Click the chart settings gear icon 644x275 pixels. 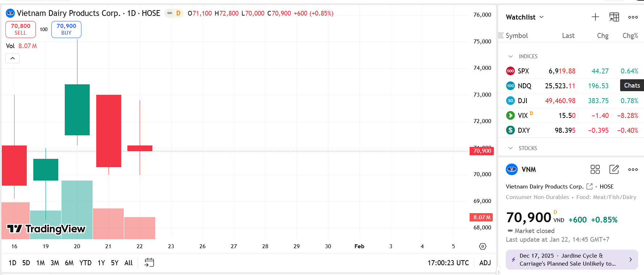point(483,246)
